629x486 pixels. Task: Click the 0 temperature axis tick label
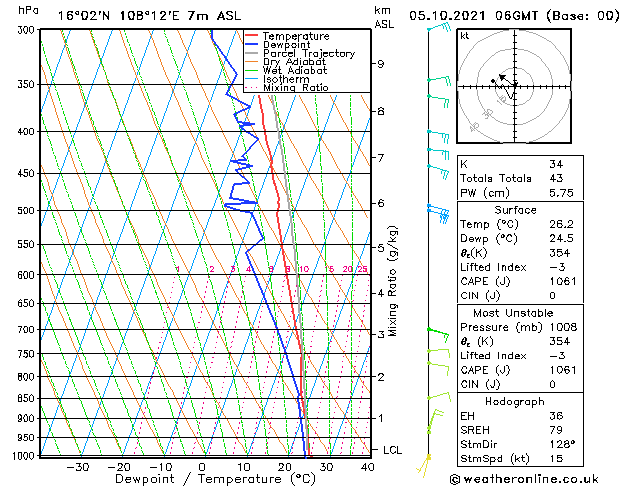[202, 467]
